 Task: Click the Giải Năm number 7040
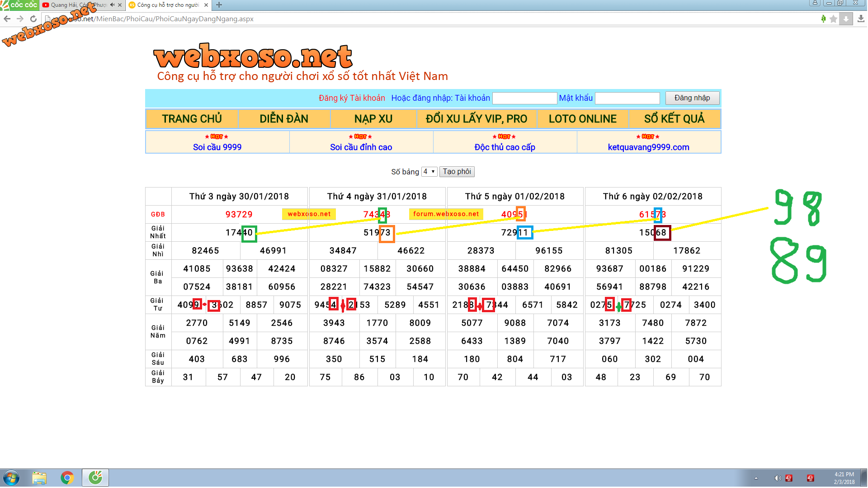[x=558, y=341]
